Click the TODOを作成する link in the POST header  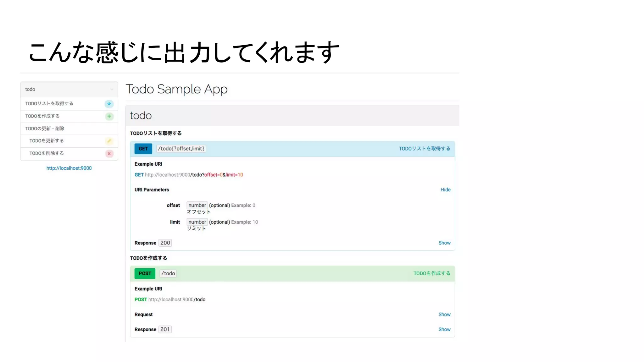[x=432, y=273]
